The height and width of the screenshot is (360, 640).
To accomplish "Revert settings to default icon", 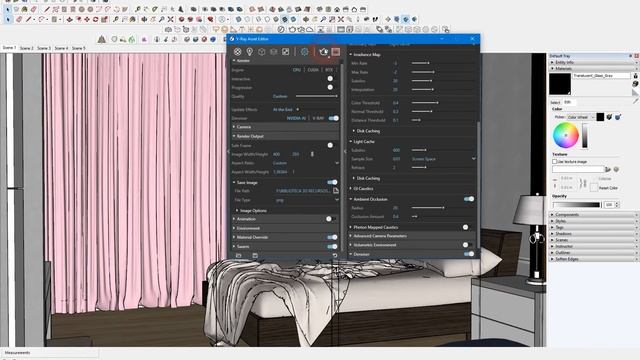I will (335, 256).
